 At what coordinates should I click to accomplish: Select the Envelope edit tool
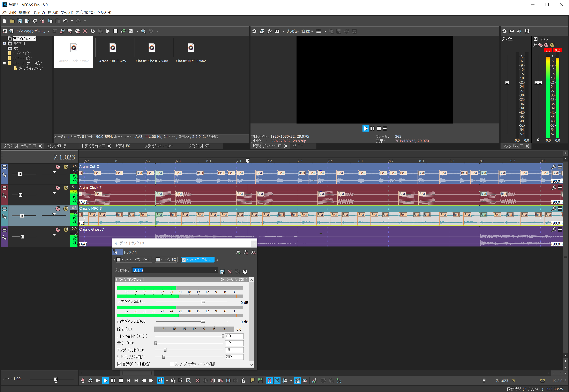pyautogui.click(x=173, y=381)
